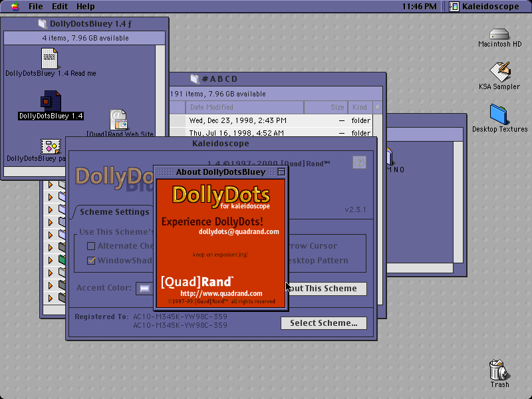
Task: Click the dollydots@quadrand.com email address
Action: pyautogui.click(x=239, y=231)
